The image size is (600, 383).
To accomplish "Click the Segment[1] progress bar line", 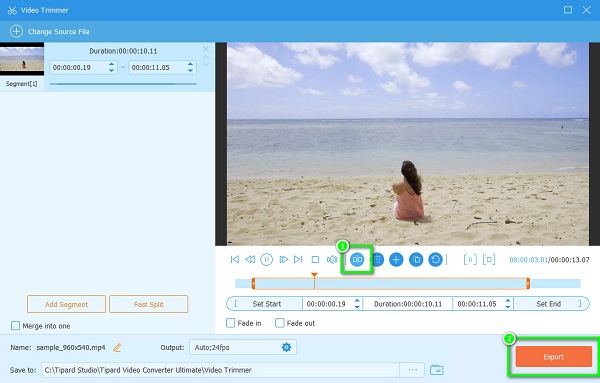I will [x=123, y=84].
